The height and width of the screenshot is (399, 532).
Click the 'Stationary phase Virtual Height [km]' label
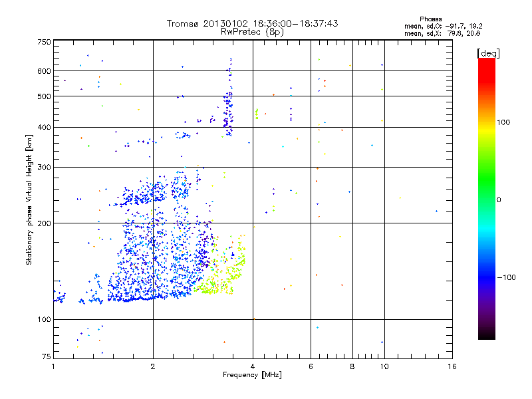(x=29, y=200)
